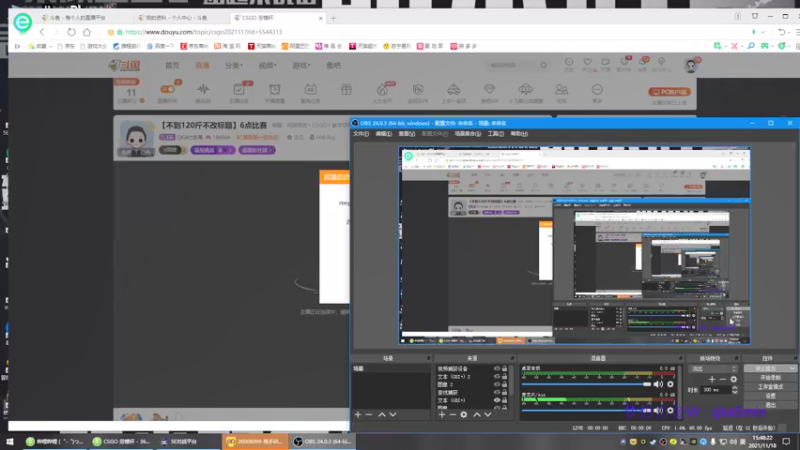Image resolution: width=800 pixels, height=450 pixels.
Task: Open Mic/Aux audio settings gear
Action: point(670,410)
